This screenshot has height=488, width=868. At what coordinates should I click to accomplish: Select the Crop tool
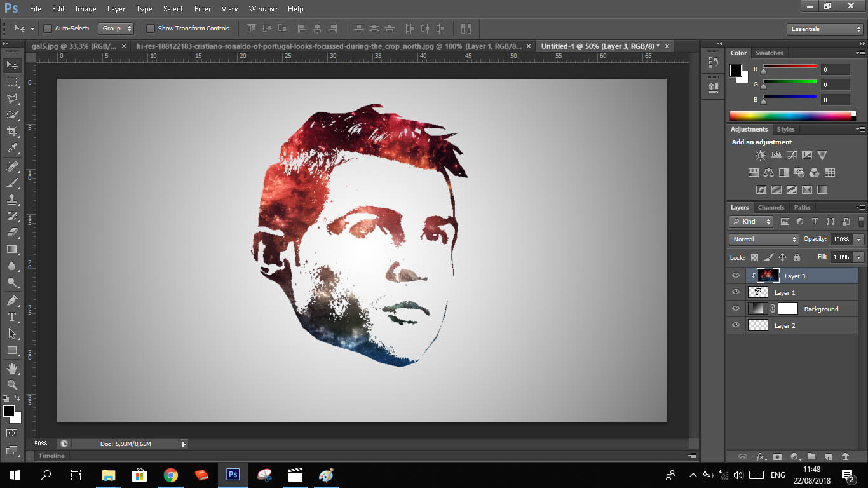click(x=12, y=132)
